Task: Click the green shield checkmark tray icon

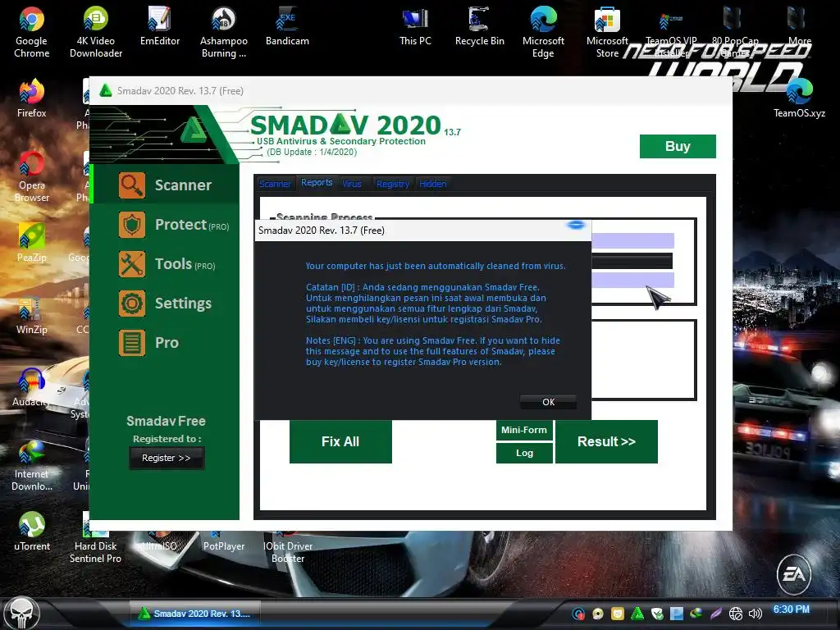Action: coord(657,614)
